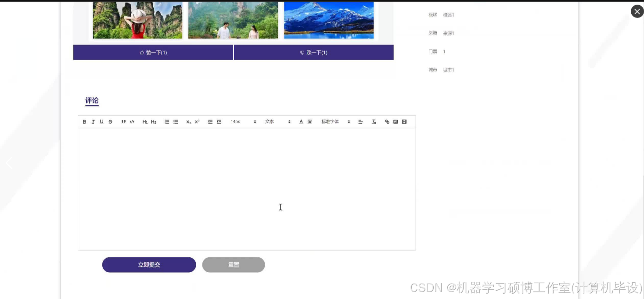Select the 来源1 value text

click(449, 33)
